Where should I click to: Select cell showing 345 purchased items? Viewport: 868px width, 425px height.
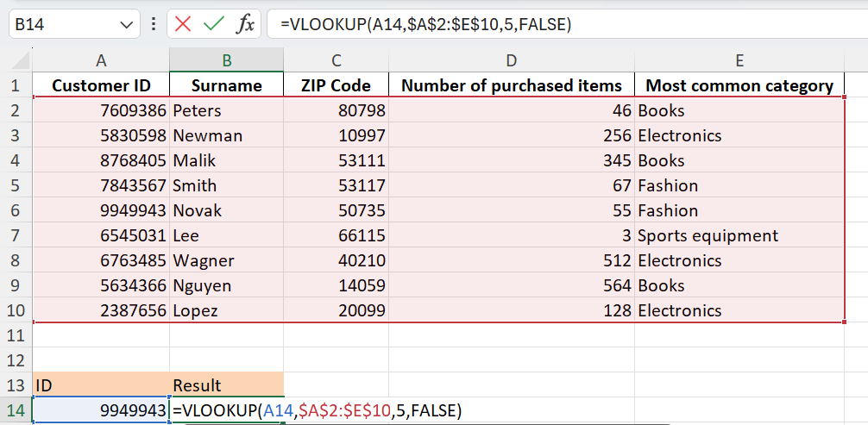pos(512,160)
